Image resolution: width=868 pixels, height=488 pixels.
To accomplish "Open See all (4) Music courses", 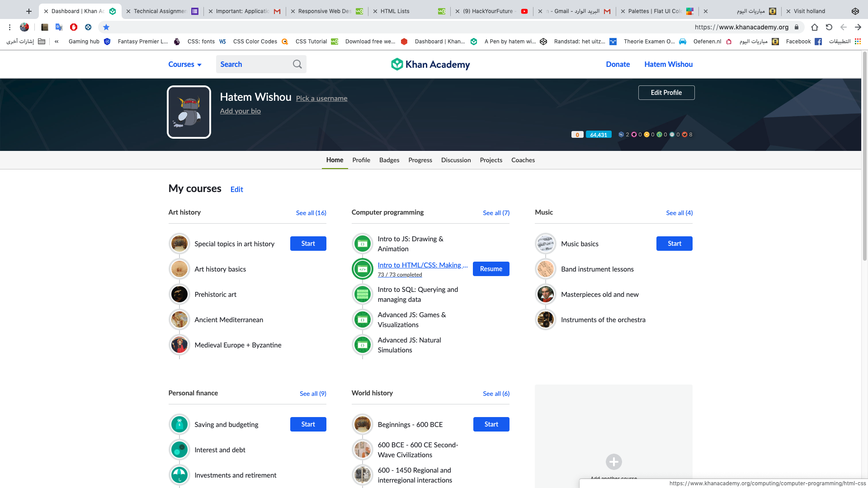I will coord(679,213).
